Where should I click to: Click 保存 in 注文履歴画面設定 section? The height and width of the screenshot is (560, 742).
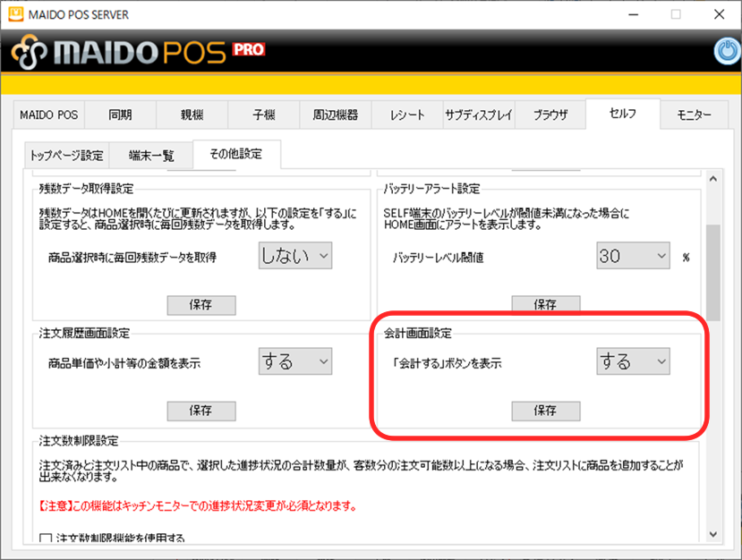pos(201,411)
